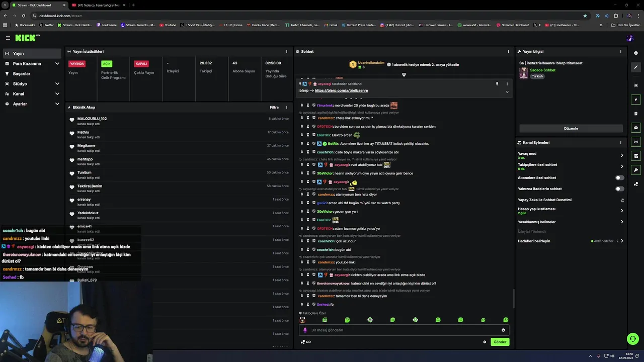Toggle Yalnızca ifadelerle sohbet switch

coord(620,189)
